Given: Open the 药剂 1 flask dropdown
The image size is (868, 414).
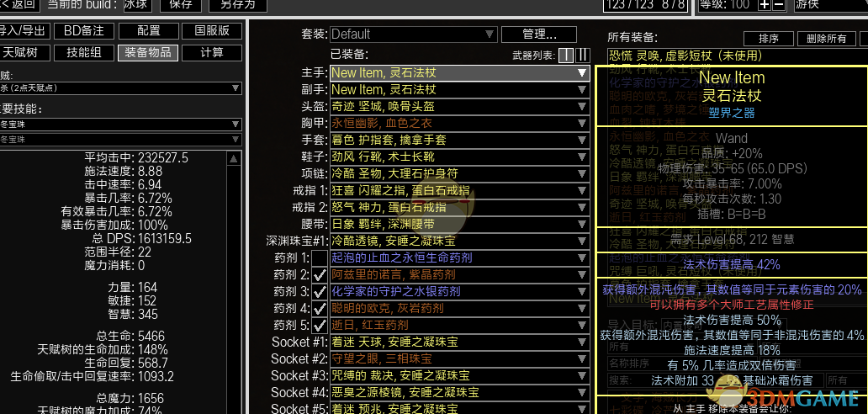Looking at the screenshot, I should pos(460,258).
